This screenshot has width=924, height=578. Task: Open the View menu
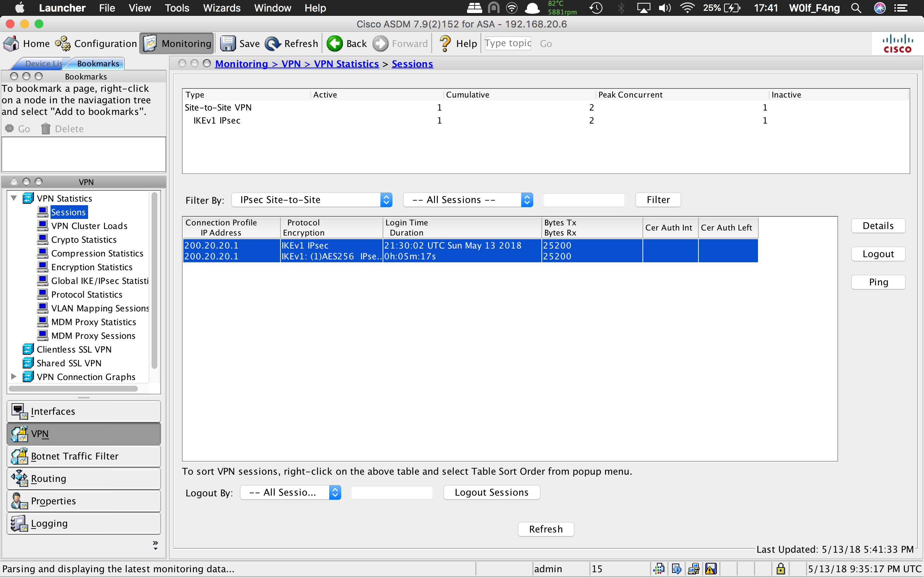coord(140,8)
